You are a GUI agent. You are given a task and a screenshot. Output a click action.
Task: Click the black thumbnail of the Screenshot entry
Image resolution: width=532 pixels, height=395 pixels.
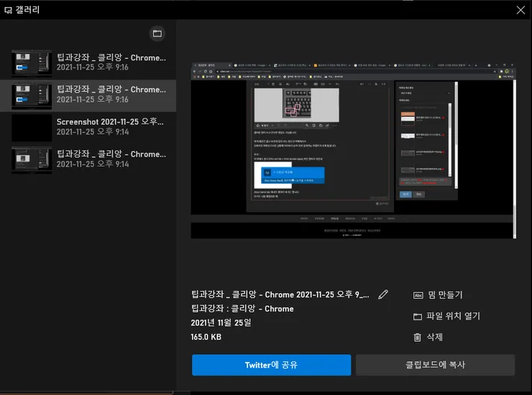point(32,128)
